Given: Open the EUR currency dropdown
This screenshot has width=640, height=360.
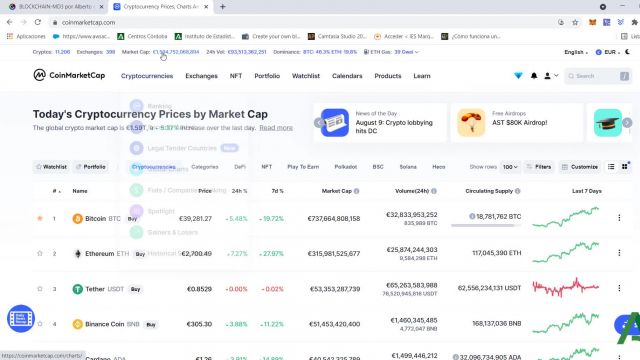Looking at the screenshot, I should pos(607,52).
